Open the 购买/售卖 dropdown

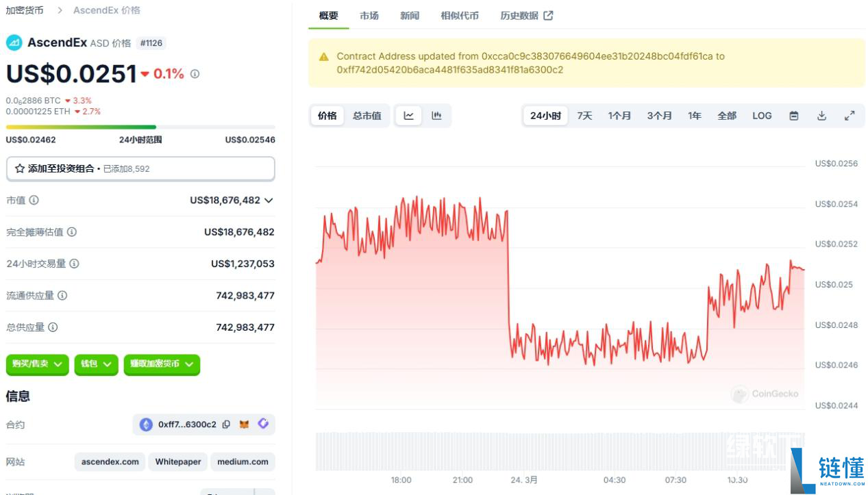[38, 364]
